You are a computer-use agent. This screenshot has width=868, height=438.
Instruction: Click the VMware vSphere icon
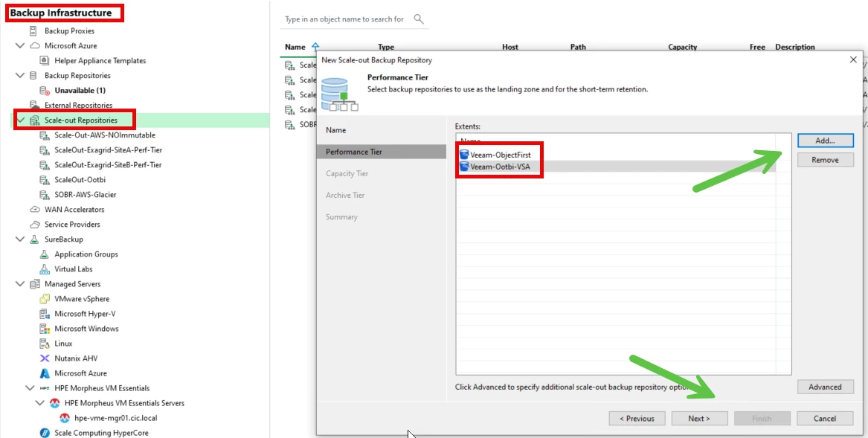tap(45, 299)
